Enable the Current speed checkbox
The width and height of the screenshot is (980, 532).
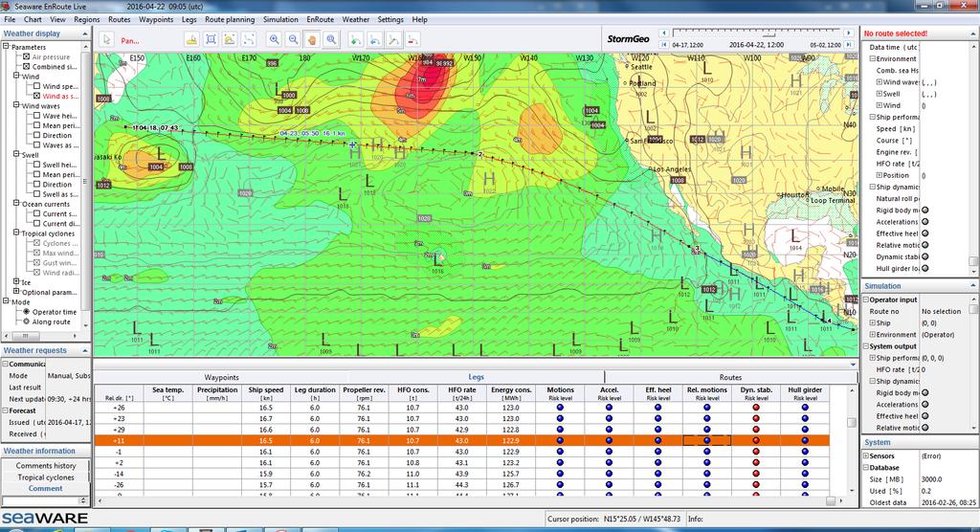pyautogui.click(x=37, y=213)
